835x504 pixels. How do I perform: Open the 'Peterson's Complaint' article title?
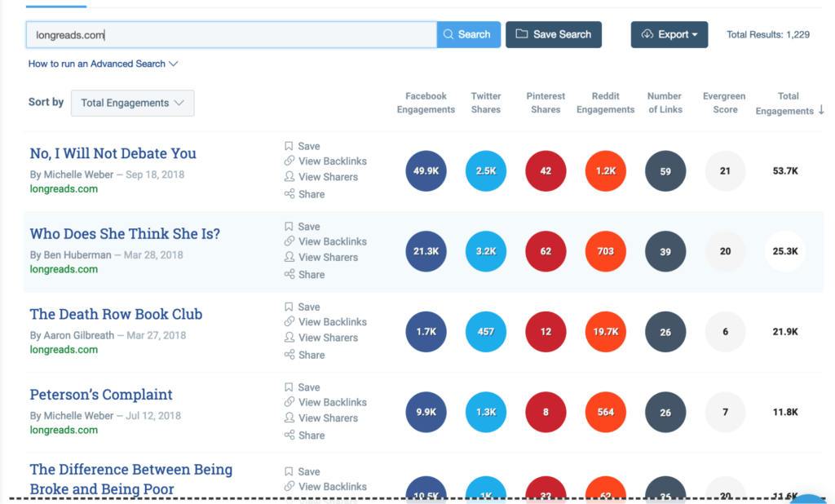(x=101, y=395)
